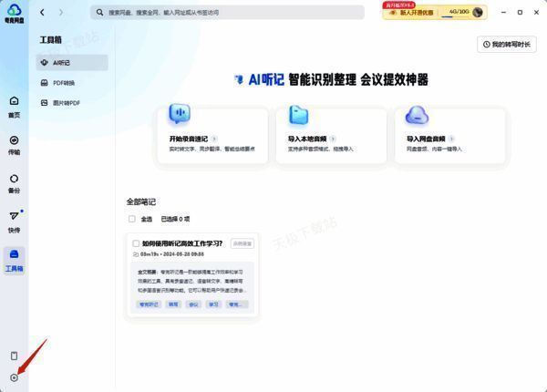Select the PDF转换 menu item
Viewport: 547px width, 392px height.
click(72, 83)
